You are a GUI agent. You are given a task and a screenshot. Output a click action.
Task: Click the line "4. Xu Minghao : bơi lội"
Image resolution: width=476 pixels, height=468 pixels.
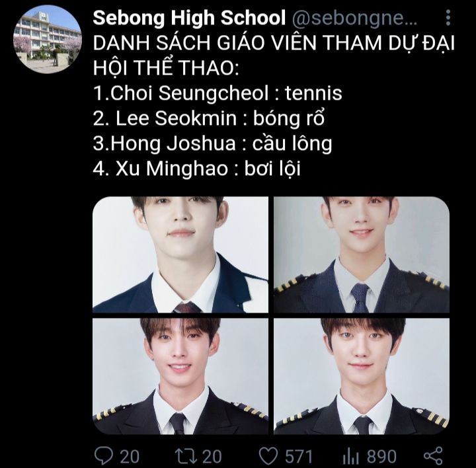(197, 169)
